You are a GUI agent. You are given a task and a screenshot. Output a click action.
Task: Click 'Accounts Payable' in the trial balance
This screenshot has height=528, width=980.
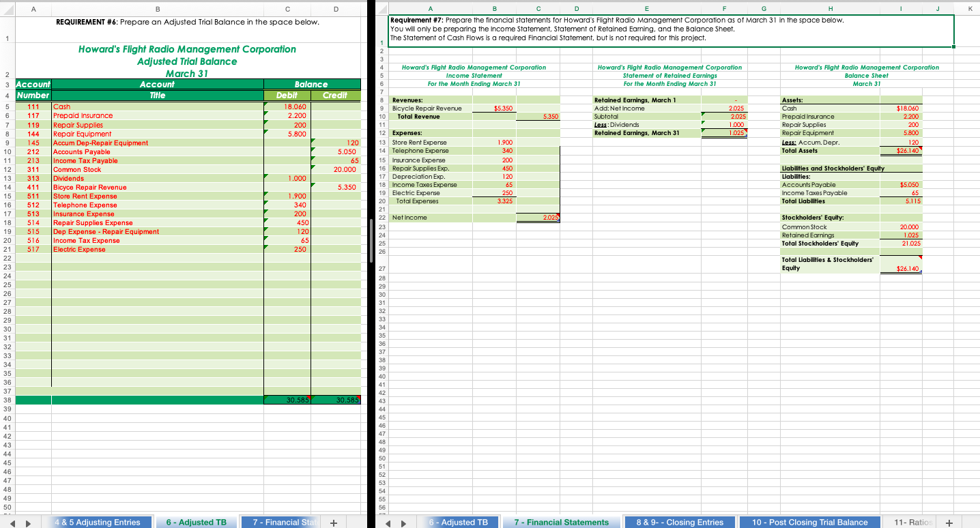point(157,151)
